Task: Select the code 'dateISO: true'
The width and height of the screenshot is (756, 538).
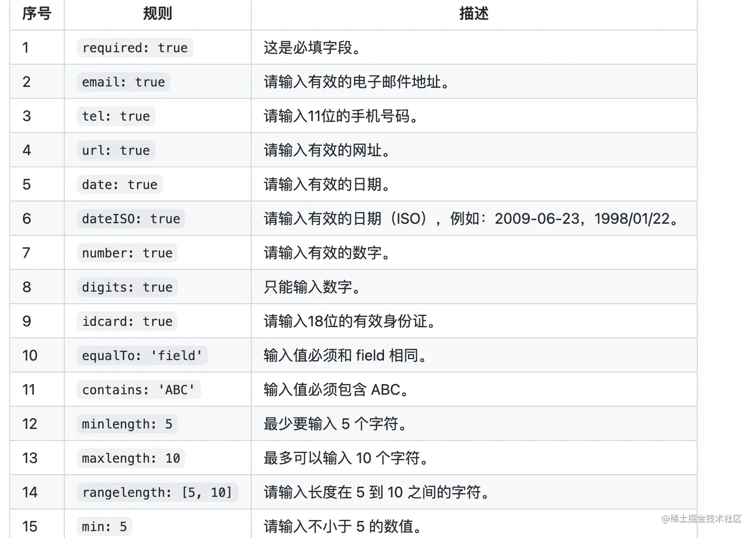Action: tap(131, 219)
